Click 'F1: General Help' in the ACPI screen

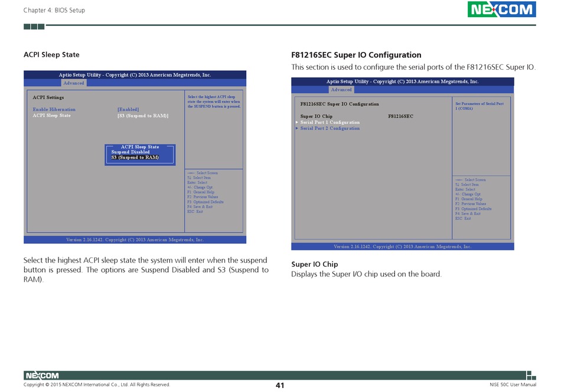(201, 192)
